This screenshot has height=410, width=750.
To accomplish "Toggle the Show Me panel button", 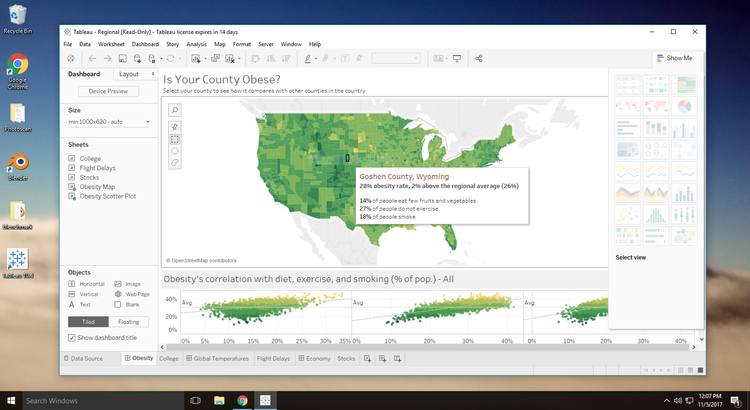I will coord(675,58).
